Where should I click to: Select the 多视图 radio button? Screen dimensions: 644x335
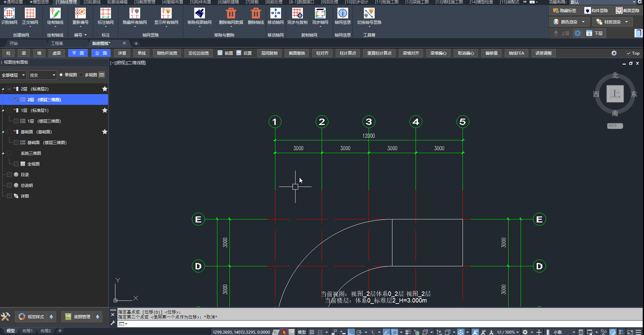[82, 75]
